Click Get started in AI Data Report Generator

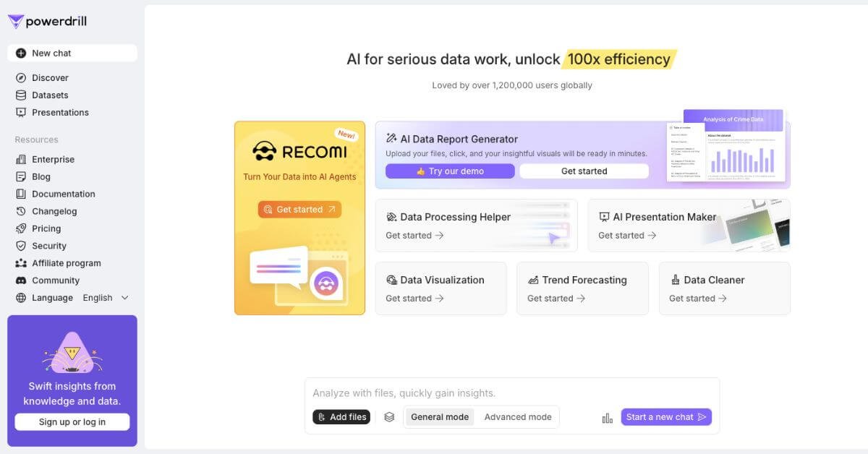click(x=584, y=171)
